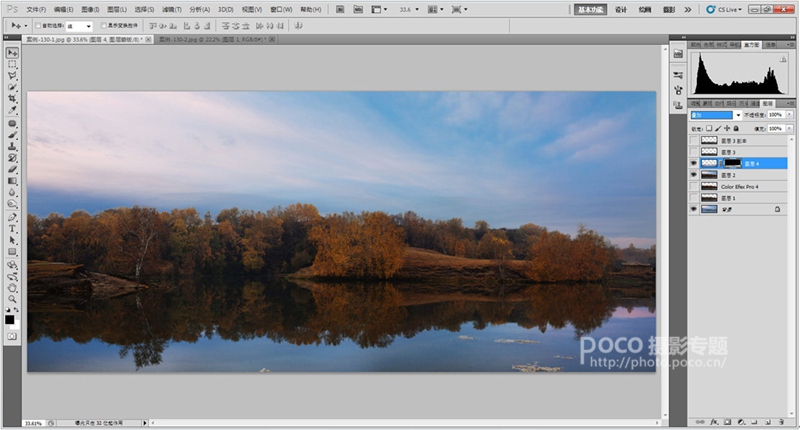Select the Path Selection tool
This screenshot has height=430, width=800.
[12, 240]
